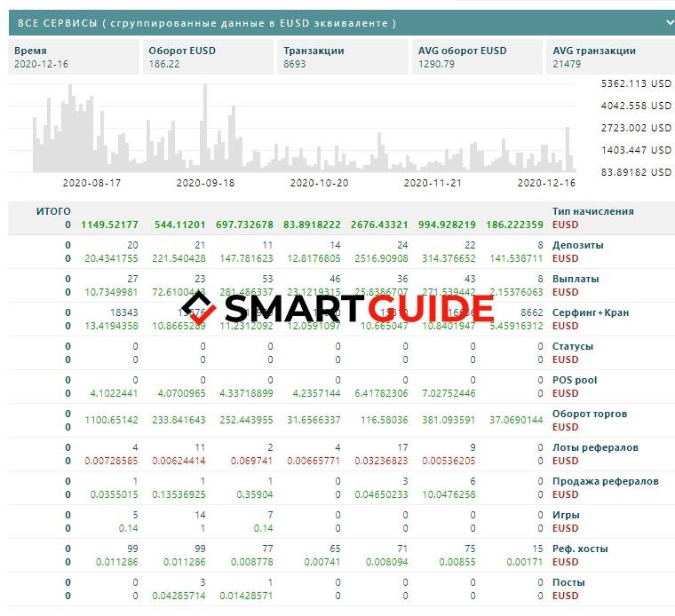The height and width of the screenshot is (616, 675).
Task: Click trade turnover 1100.65142
Action: pyautogui.click(x=112, y=420)
